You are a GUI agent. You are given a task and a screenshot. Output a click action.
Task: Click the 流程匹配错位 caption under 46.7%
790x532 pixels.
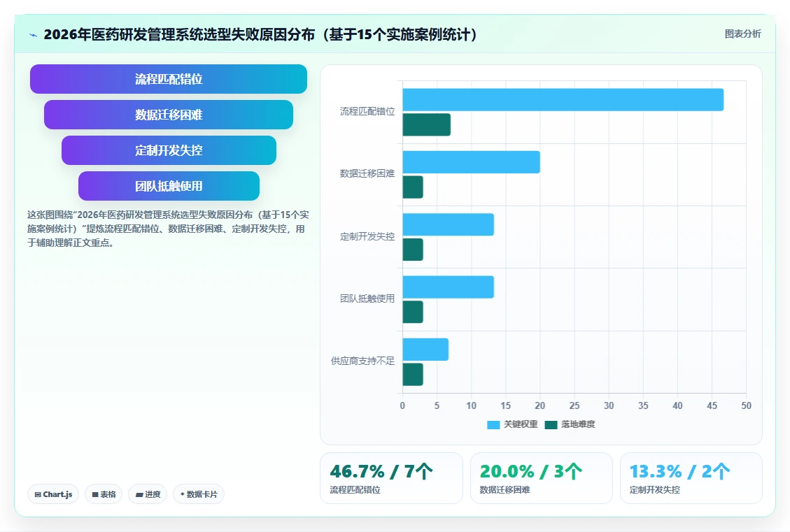click(355, 490)
